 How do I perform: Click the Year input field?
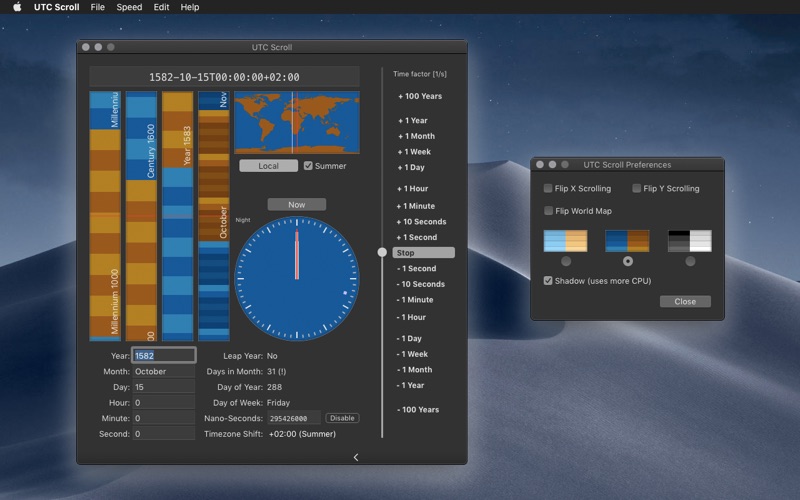(x=164, y=355)
